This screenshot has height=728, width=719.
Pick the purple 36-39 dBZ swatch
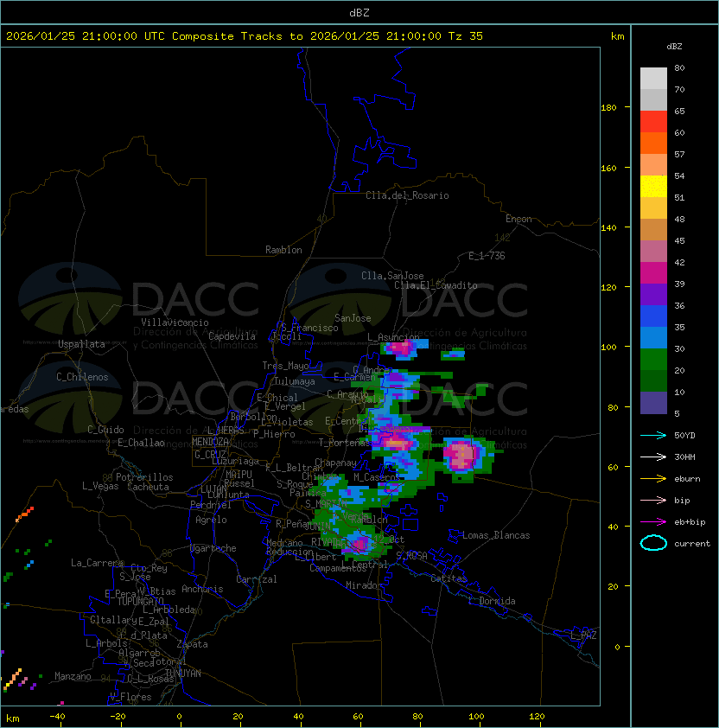(653, 294)
